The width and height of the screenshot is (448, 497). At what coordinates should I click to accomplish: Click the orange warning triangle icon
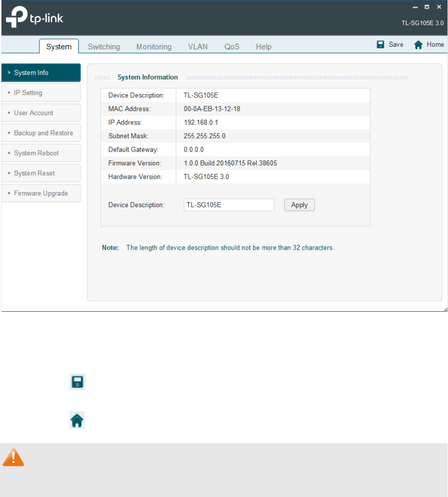[13, 457]
